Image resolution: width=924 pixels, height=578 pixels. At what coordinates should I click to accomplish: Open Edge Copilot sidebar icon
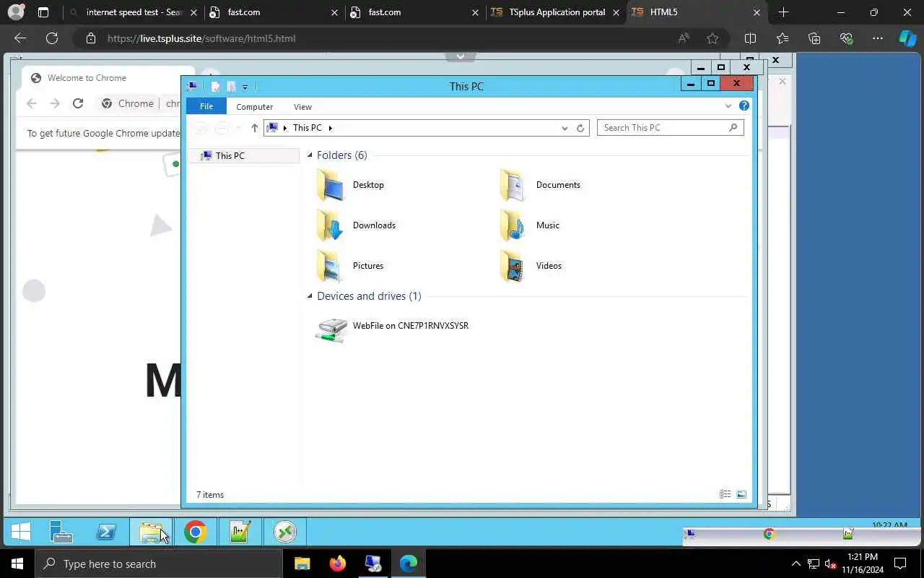907,38
